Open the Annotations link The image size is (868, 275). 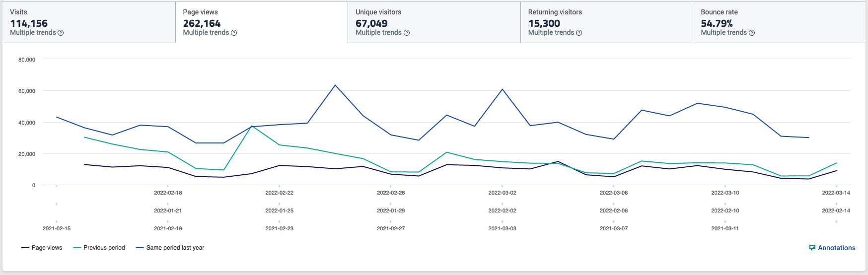point(832,248)
